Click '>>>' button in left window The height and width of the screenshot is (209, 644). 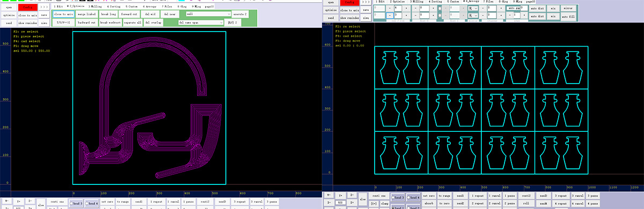pos(44,7)
